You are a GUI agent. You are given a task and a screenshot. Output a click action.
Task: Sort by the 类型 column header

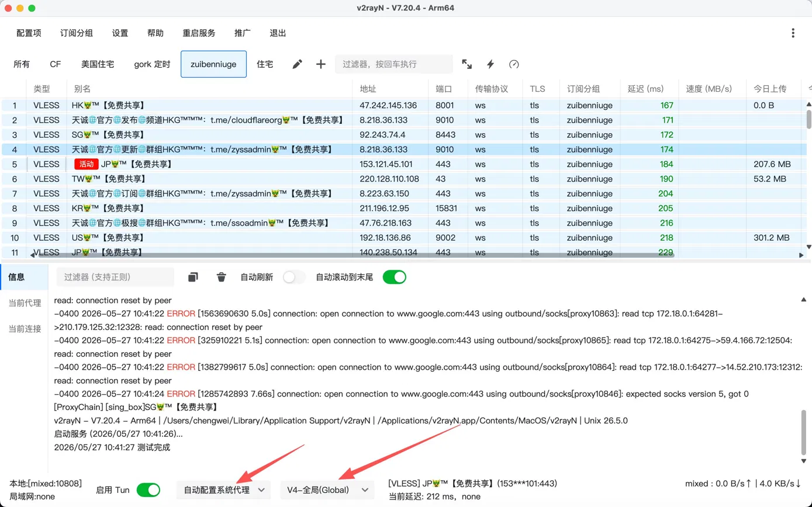(x=47, y=89)
